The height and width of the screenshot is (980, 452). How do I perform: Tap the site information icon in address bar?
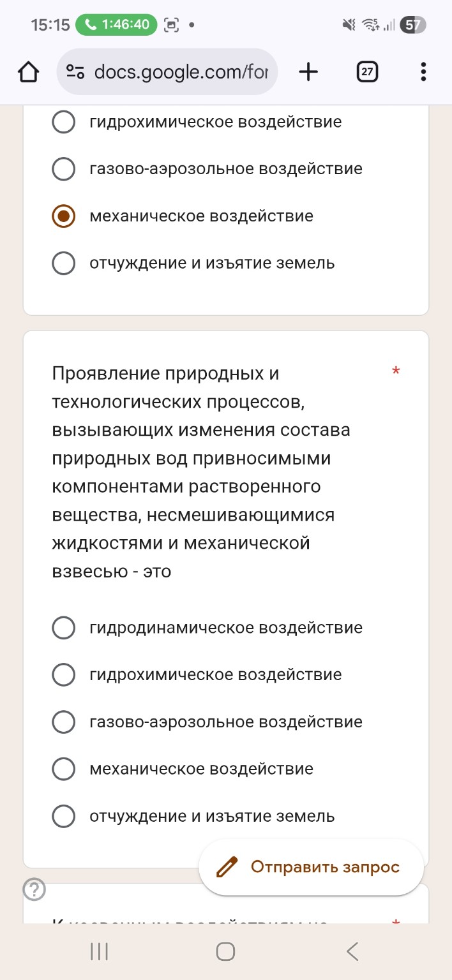75,71
